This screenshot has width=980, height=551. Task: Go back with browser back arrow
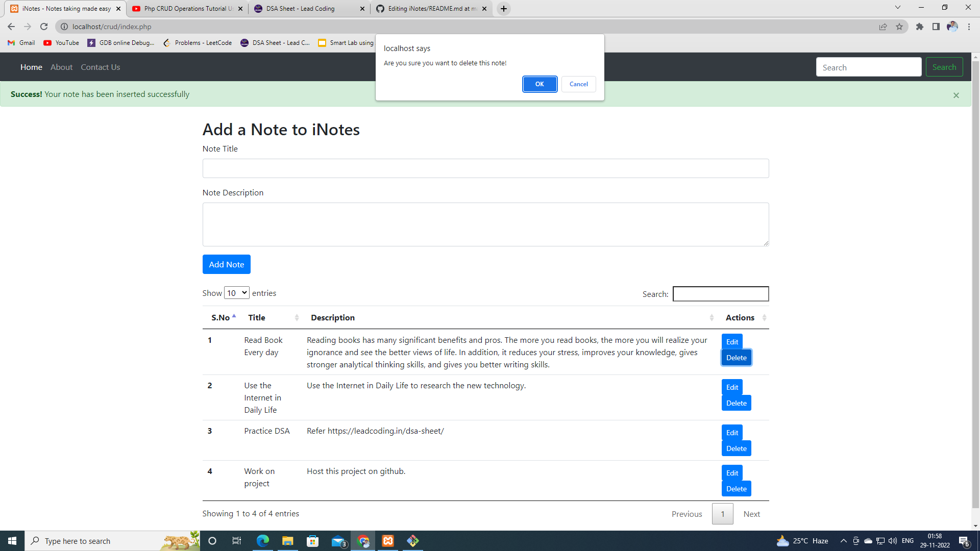[11, 27]
